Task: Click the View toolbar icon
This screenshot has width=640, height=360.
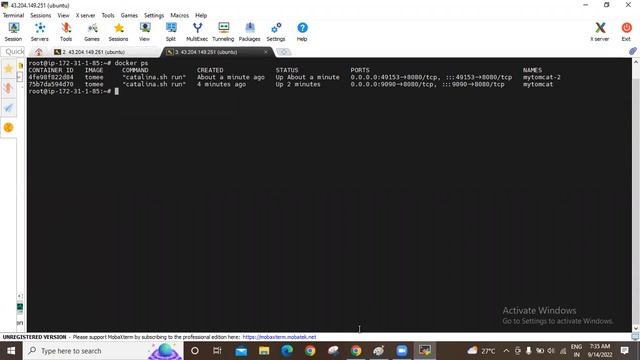Action: (x=144, y=32)
